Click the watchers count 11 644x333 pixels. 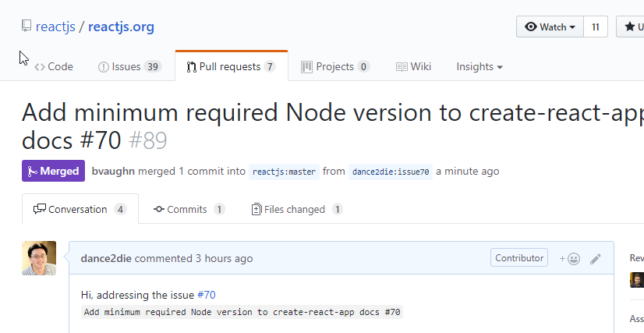(x=595, y=27)
